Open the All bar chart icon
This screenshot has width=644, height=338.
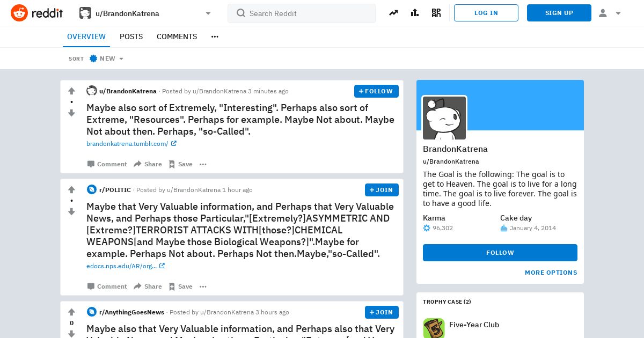pos(415,13)
